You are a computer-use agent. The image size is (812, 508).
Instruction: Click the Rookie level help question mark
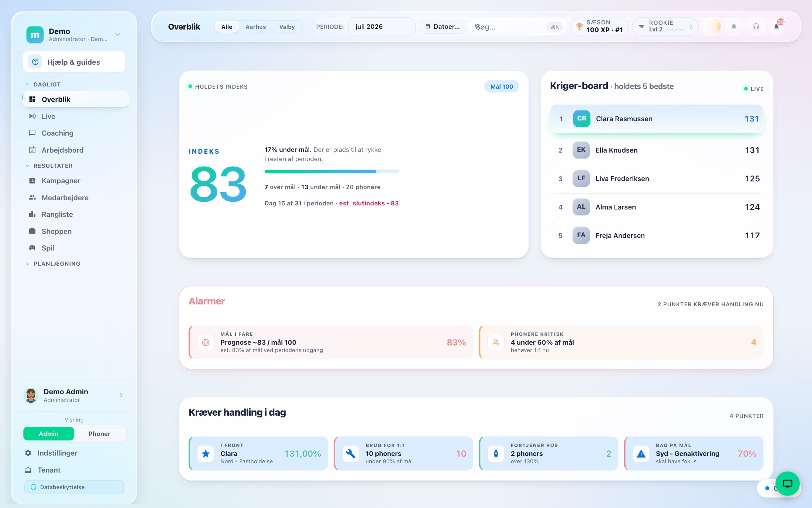tap(691, 27)
